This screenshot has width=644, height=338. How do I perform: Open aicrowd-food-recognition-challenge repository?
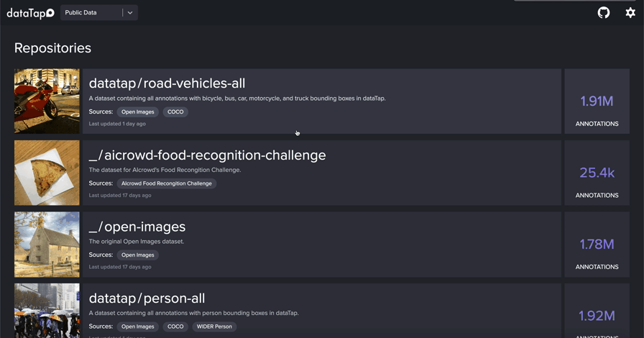207,155
